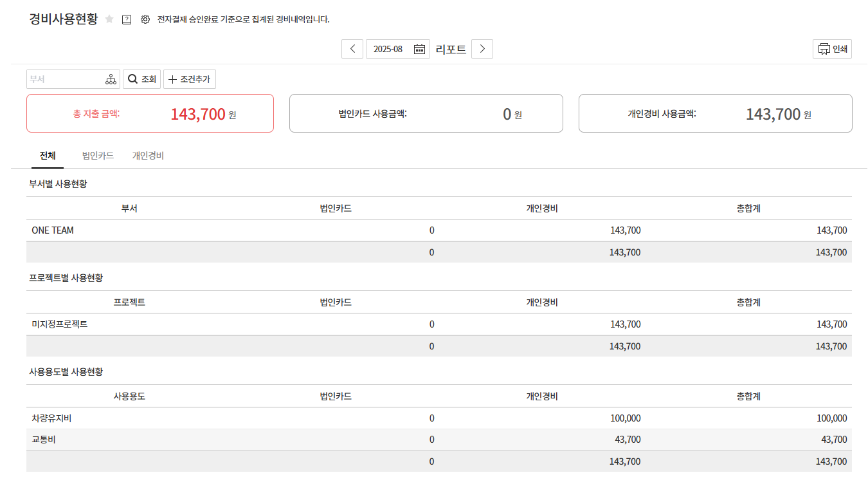Go to previous month with left arrow
Viewport: 868px width, 484px height.
point(352,50)
